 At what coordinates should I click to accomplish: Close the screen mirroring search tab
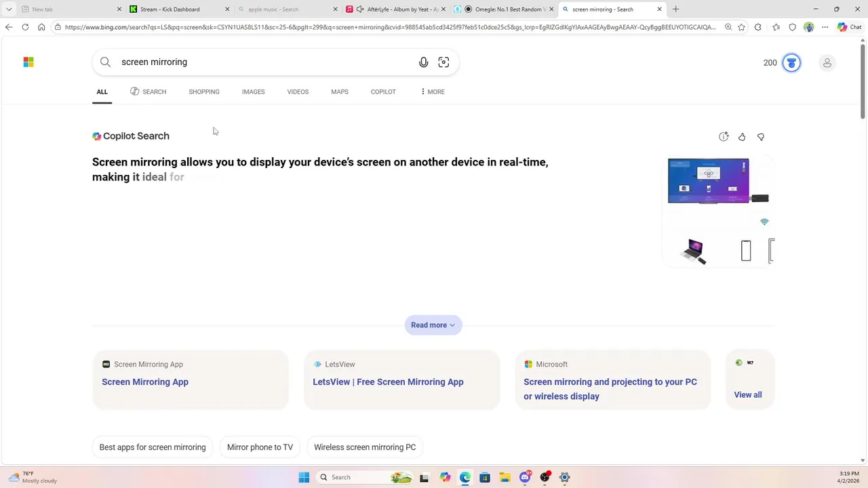[659, 9]
